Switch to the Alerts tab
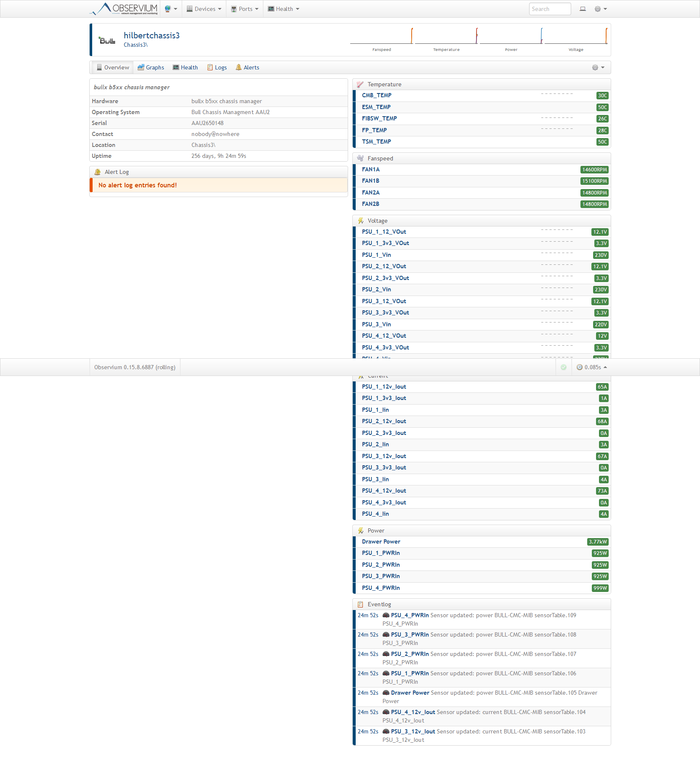The height and width of the screenshot is (773, 700). click(x=248, y=67)
